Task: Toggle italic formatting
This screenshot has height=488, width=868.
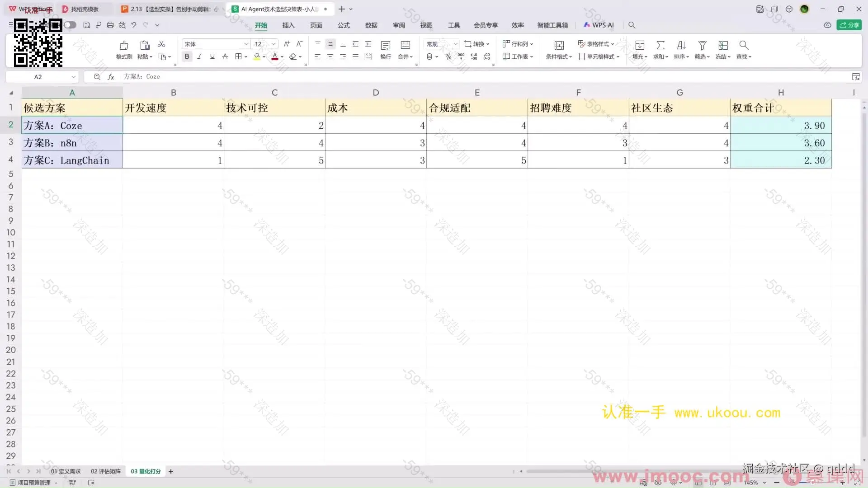Action: (199, 56)
